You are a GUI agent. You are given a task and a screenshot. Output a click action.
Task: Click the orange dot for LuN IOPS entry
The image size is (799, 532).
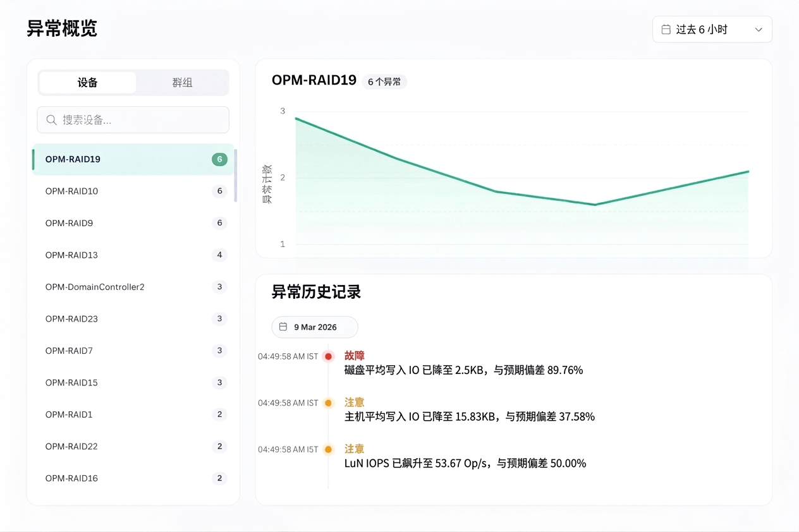coord(328,450)
